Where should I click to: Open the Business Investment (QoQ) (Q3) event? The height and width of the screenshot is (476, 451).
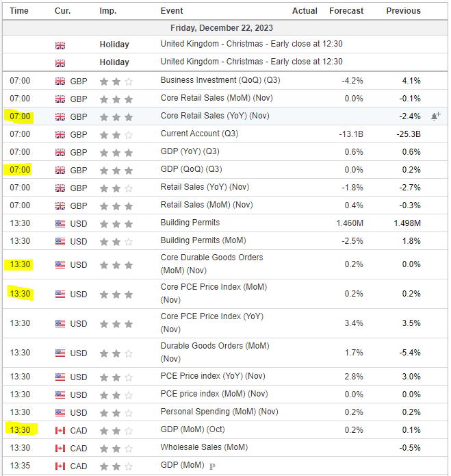(x=220, y=81)
